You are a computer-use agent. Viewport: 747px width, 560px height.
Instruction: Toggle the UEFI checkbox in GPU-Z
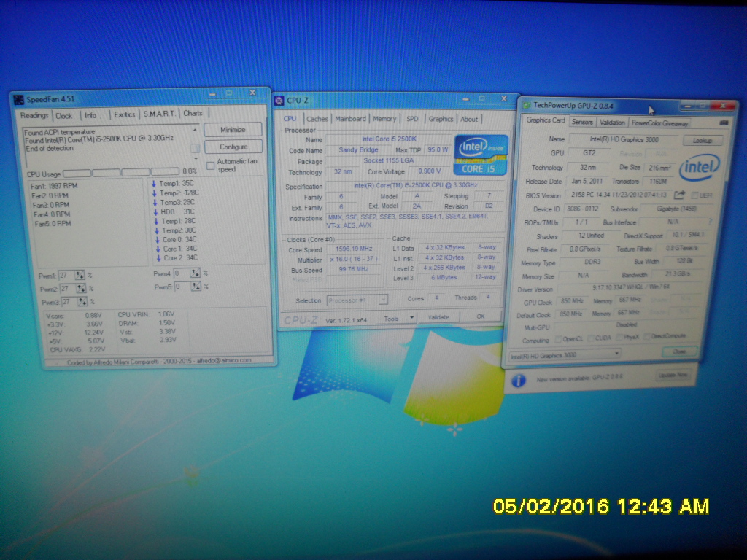694,195
